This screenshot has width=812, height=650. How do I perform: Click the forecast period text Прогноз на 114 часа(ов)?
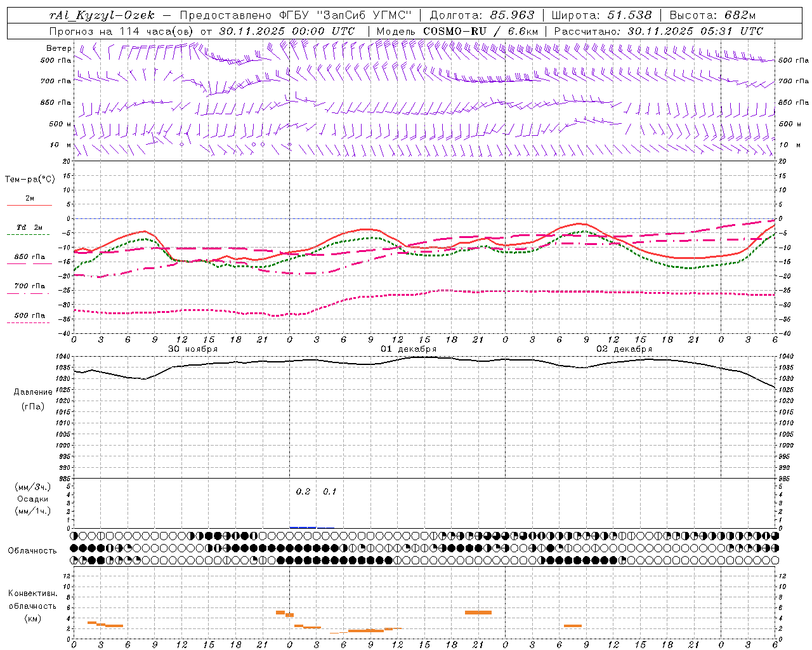[x=122, y=31]
